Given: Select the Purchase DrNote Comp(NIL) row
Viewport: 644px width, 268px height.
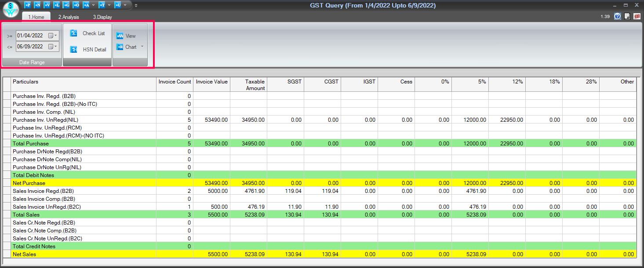Looking at the screenshot, I should (320, 159).
